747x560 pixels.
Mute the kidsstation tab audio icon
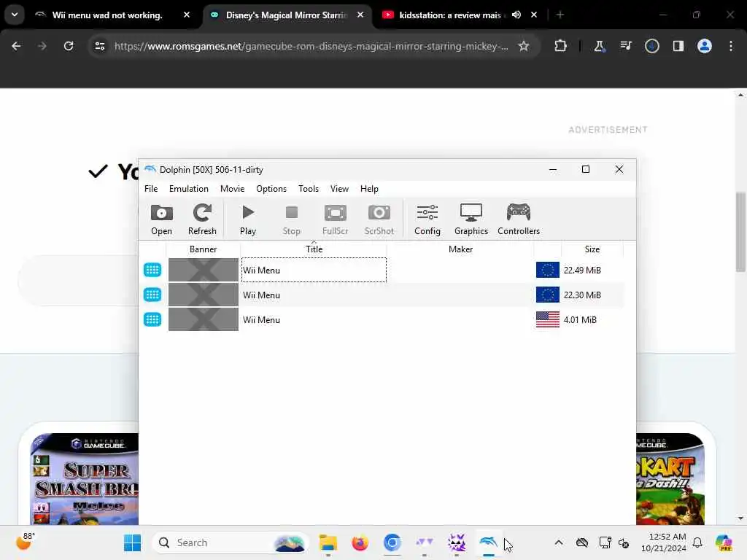point(516,15)
